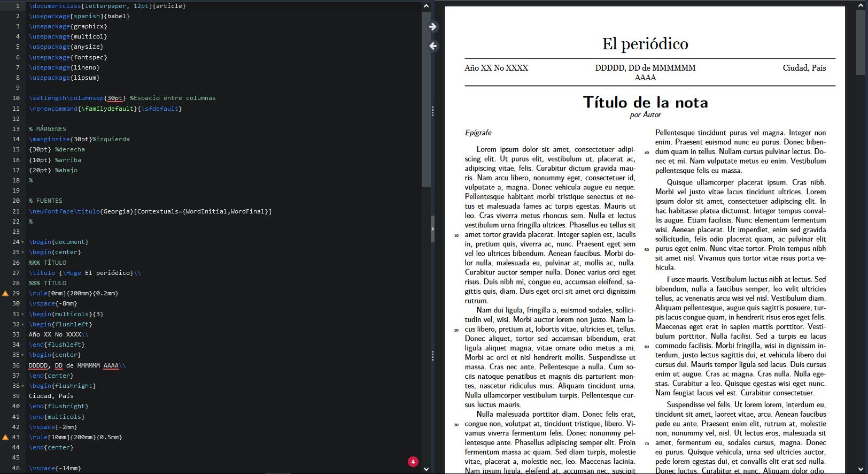Open the red badge showing 4 issues

[413, 461]
